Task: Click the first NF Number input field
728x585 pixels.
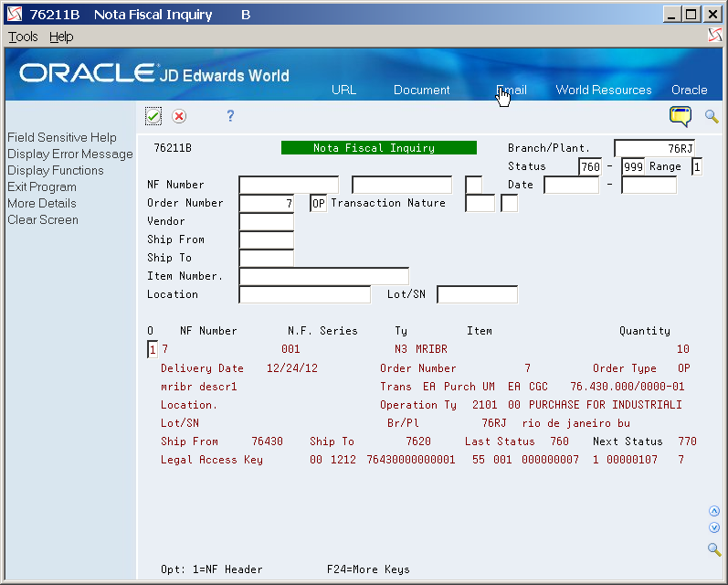Action: [289, 185]
